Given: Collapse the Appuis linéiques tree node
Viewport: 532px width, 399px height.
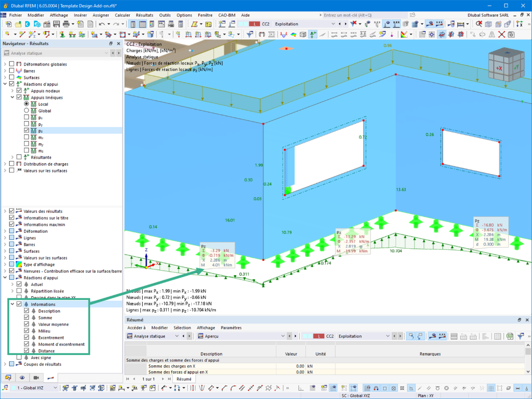Looking at the screenshot, I should coord(12,97).
